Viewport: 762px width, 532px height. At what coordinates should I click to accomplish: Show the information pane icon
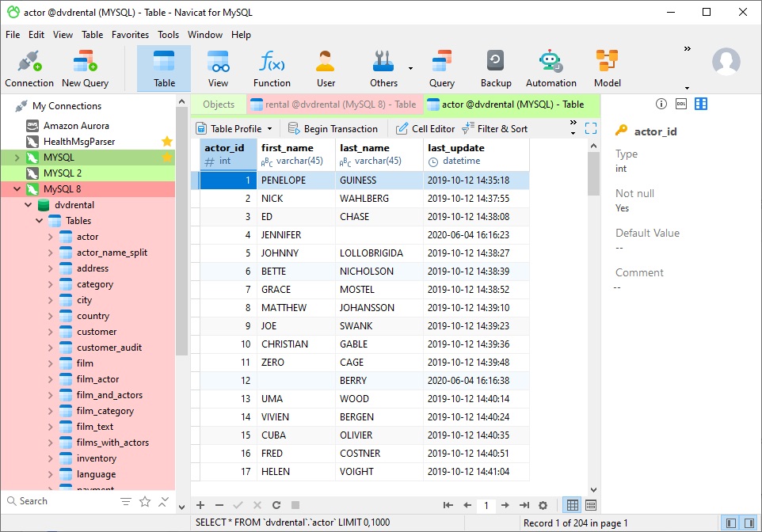(x=661, y=104)
